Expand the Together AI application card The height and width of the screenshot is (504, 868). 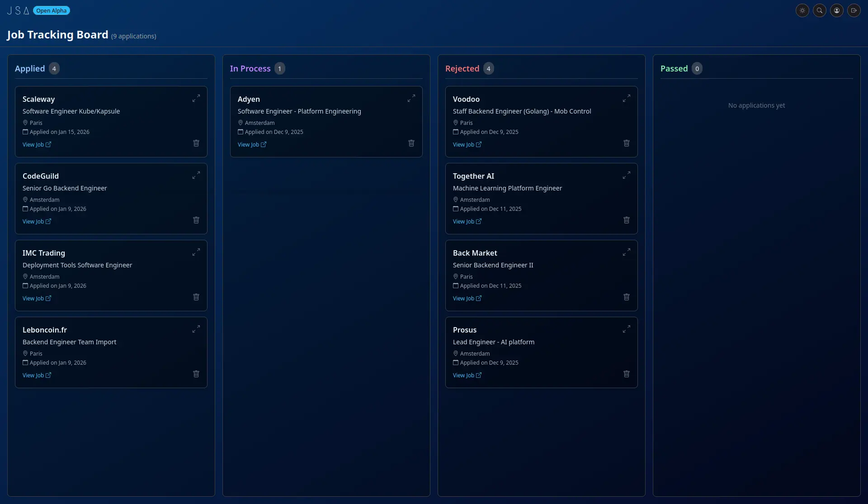[x=627, y=175]
